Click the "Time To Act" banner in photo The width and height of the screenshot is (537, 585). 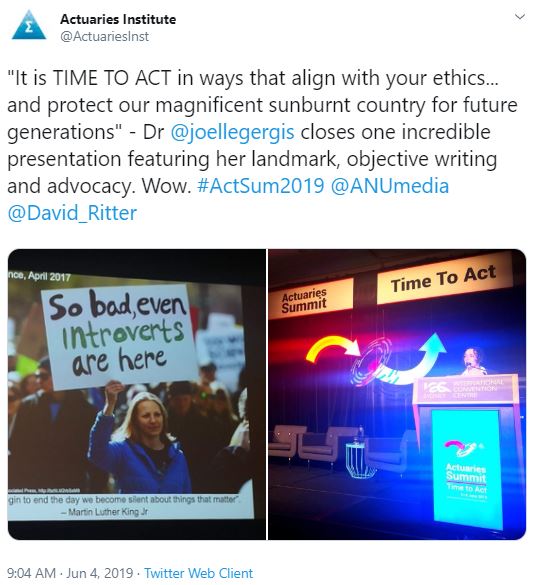point(444,279)
